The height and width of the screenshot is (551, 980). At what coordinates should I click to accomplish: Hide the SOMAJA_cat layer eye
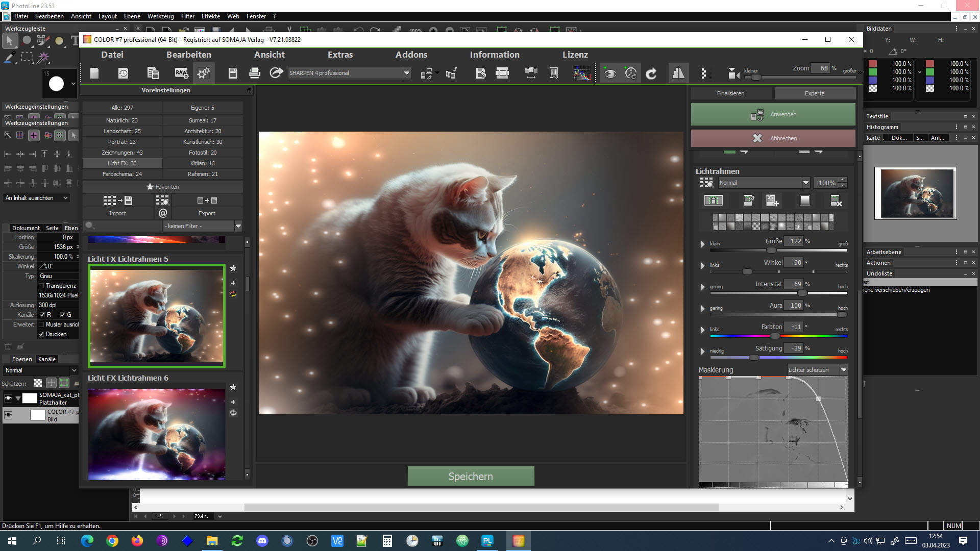(x=8, y=398)
